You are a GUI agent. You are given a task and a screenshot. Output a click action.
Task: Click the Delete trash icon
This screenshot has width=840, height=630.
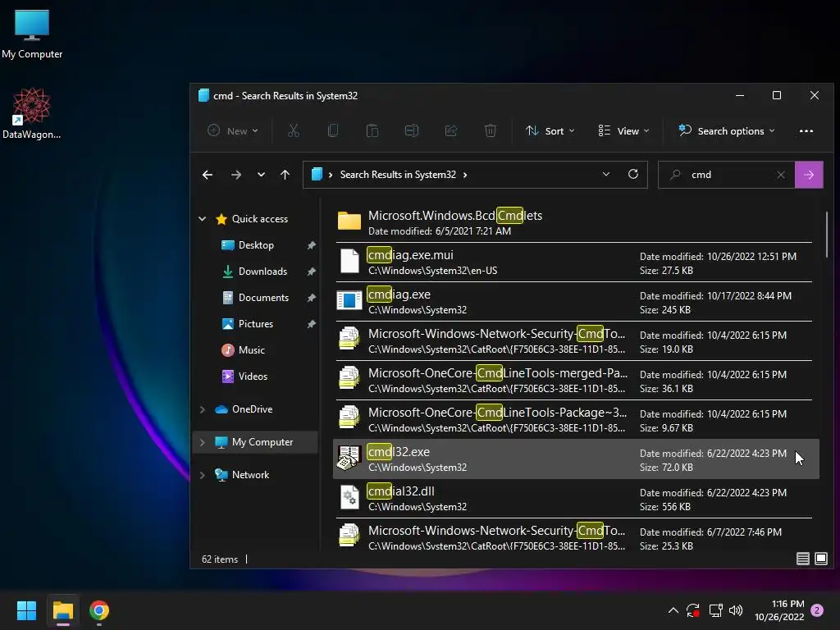coord(491,130)
